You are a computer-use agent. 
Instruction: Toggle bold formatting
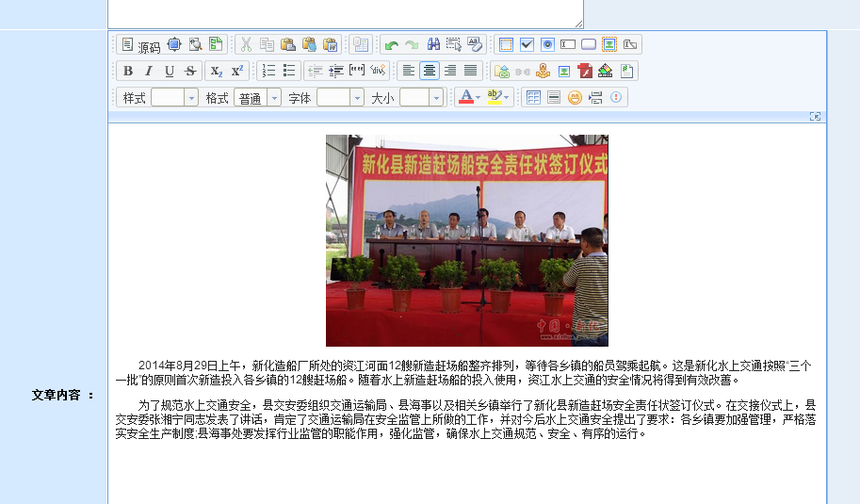[x=128, y=71]
